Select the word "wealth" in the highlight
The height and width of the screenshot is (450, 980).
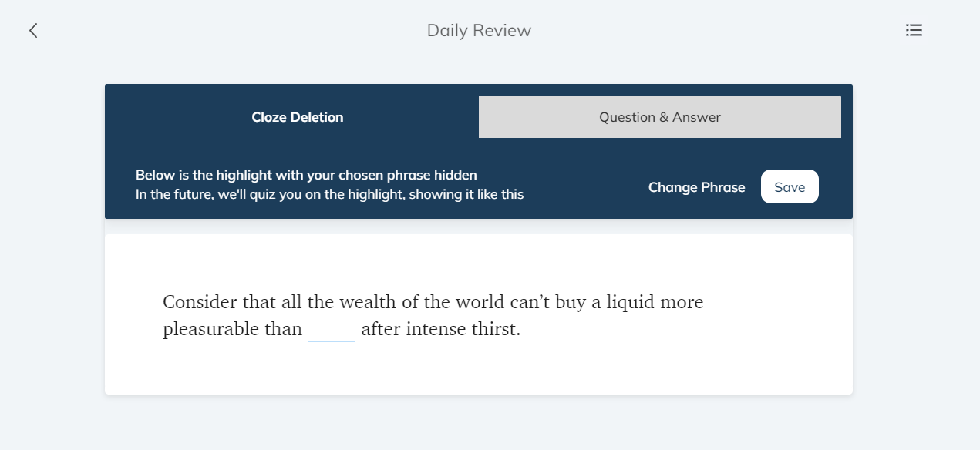coord(363,302)
